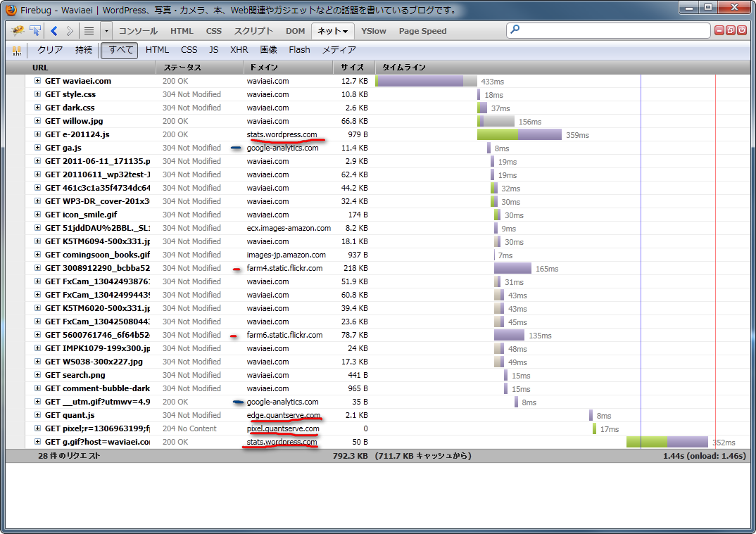Select the 1.44s (onload: 1.46s) summary text
This screenshot has height=534, width=756.
[x=705, y=456]
